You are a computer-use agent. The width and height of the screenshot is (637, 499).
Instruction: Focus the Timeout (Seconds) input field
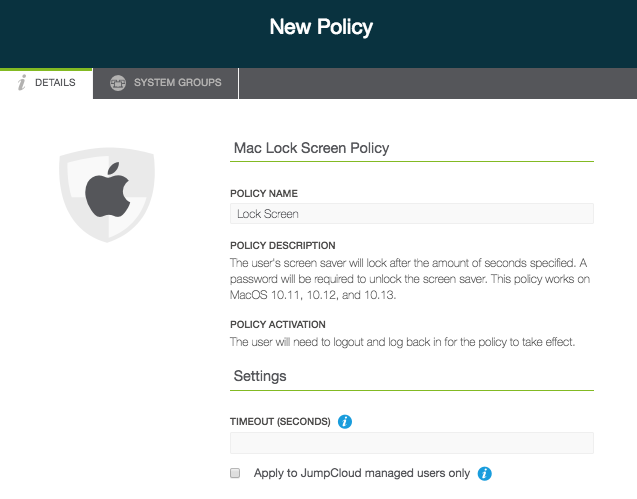[411, 443]
